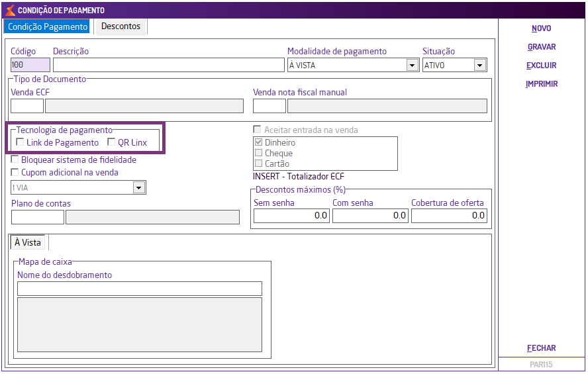
Task: Click FECHAR to close the window
Action: click(x=541, y=348)
